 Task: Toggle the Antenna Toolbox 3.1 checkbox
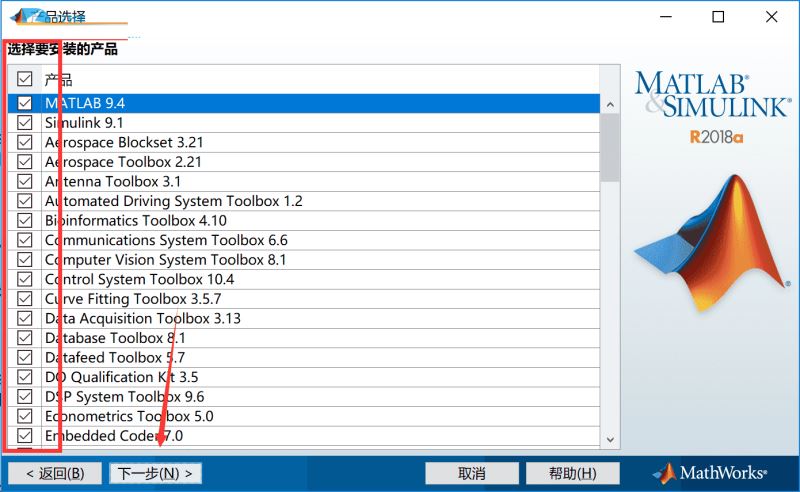(x=24, y=181)
